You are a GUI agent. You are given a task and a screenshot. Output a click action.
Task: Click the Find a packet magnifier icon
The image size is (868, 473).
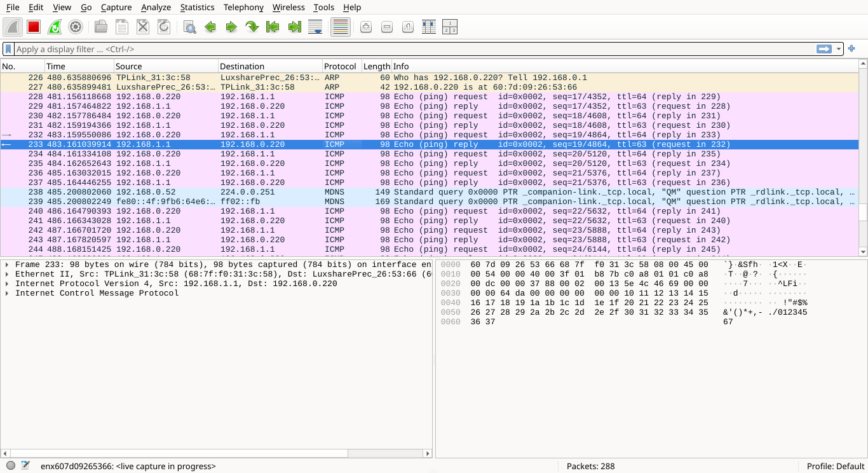pyautogui.click(x=189, y=27)
